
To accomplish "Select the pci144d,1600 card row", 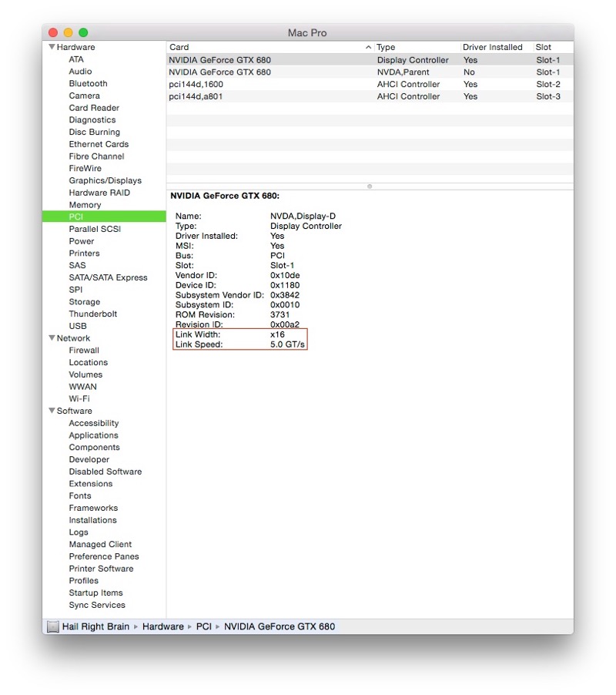I will [x=370, y=84].
